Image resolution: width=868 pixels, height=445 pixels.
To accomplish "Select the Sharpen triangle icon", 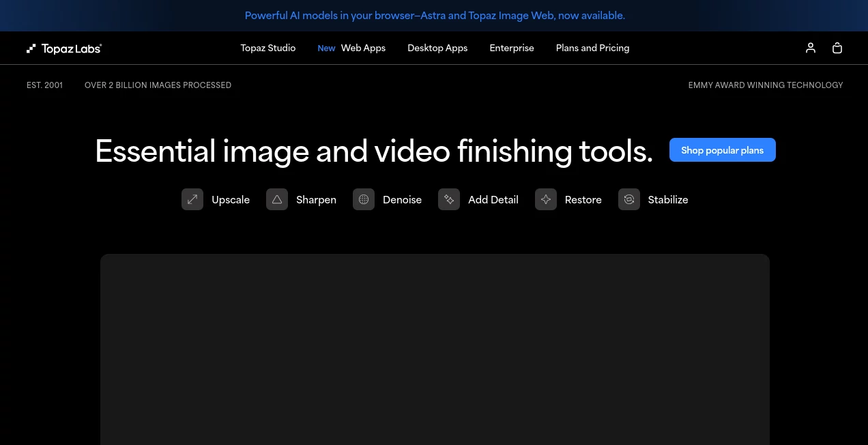I will pyautogui.click(x=277, y=199).
